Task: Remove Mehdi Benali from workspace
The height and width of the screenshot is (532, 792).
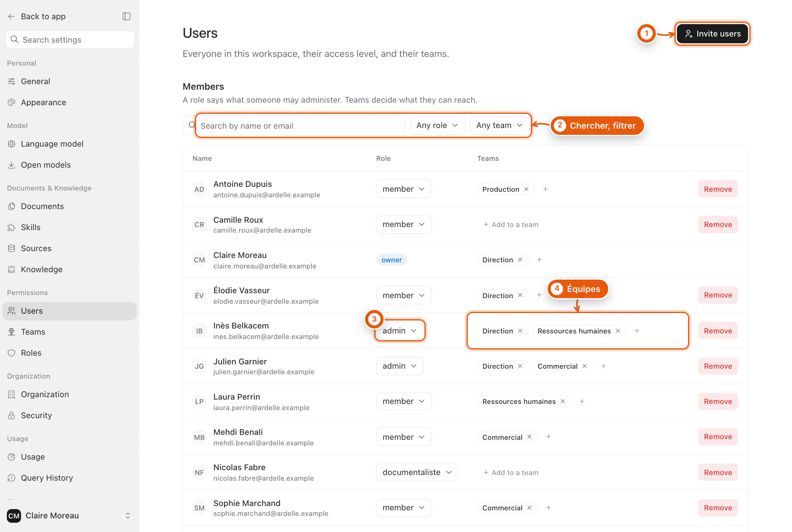Action: tap(718, 437)
